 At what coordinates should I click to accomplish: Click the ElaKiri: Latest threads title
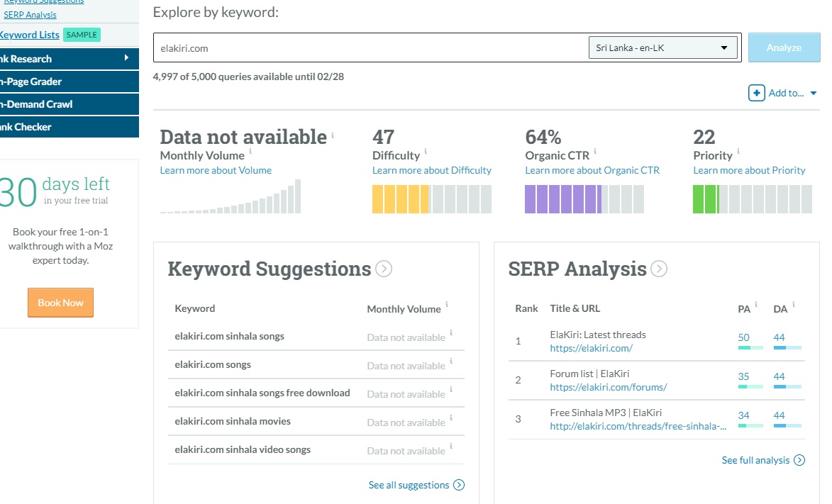(x=598, y=335)
